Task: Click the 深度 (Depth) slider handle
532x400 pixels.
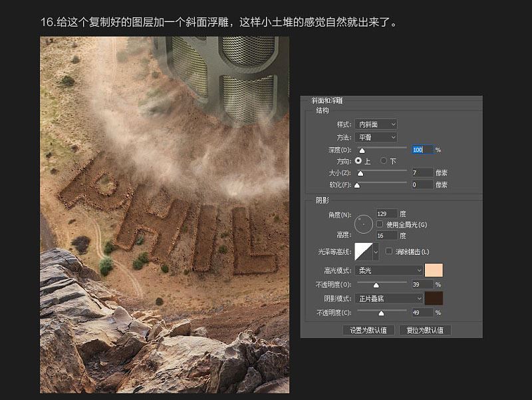Action: [x=362, y=148]
